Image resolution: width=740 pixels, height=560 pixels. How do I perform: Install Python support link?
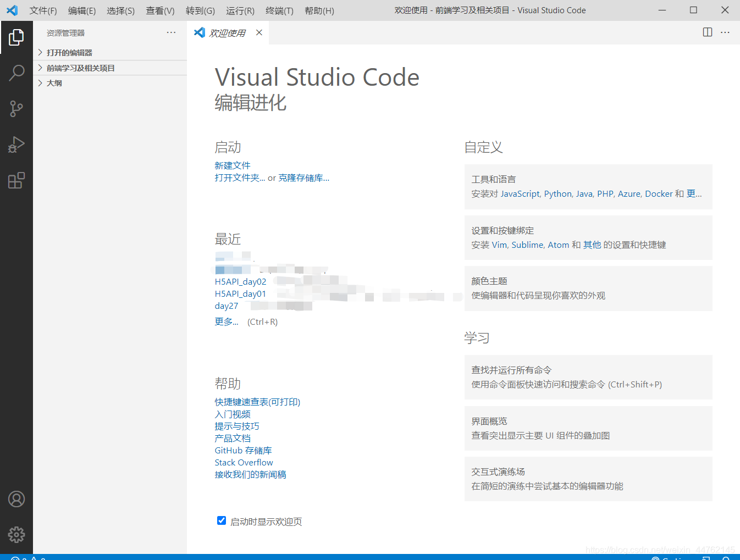pos(558,193)
